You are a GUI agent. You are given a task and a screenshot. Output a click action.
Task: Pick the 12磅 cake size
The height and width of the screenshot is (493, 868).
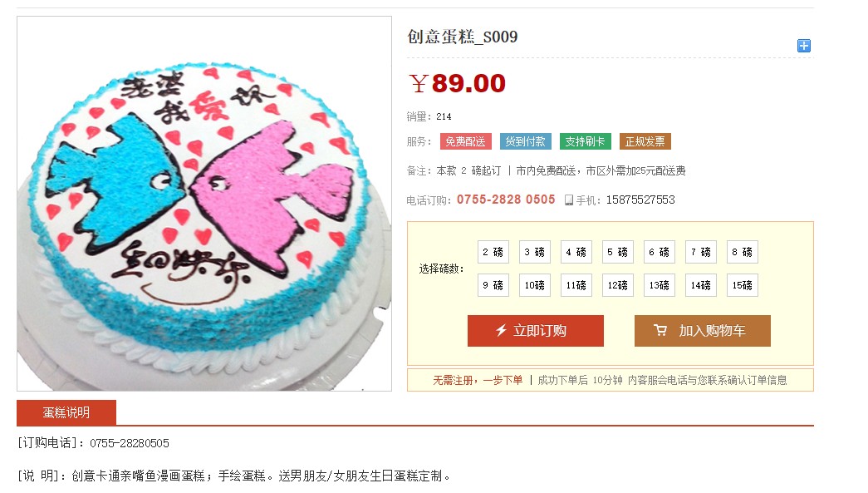[617, 285]
